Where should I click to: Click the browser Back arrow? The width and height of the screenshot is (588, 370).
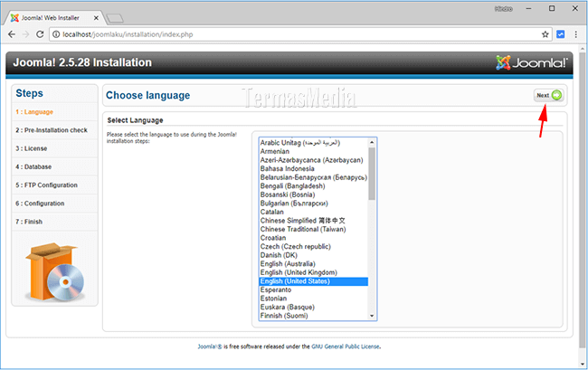tap(12, 34)
